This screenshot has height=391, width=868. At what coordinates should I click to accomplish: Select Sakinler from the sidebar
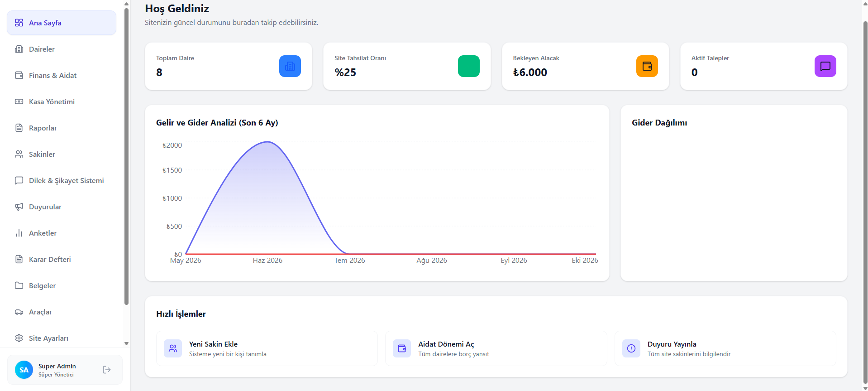coord(62,154)
